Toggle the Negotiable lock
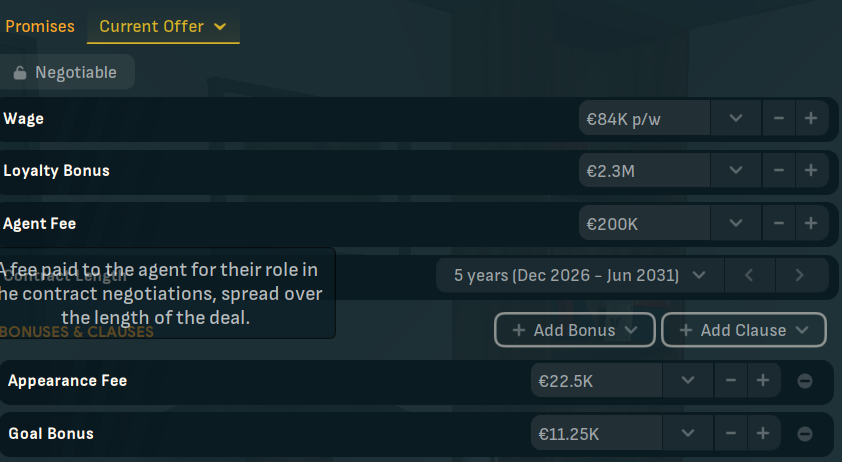842x462 pixels. tap(67, 72)
